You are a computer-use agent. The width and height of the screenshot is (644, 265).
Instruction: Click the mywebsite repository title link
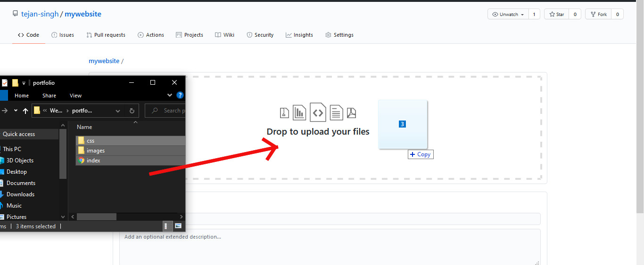(x=83, y=14)
